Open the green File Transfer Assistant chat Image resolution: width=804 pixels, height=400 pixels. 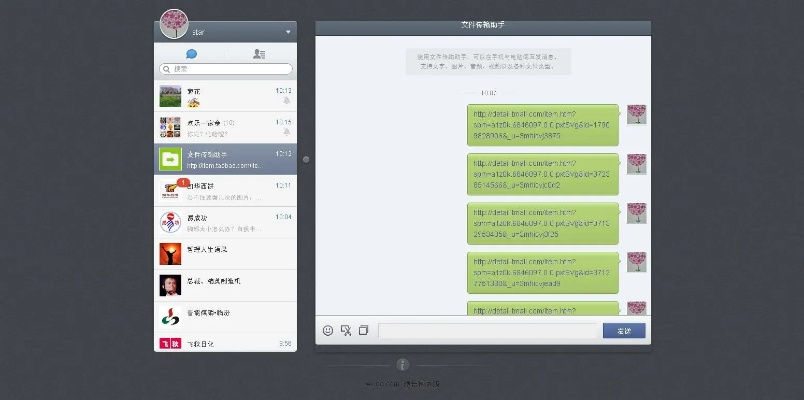click(x=225, y=158)
